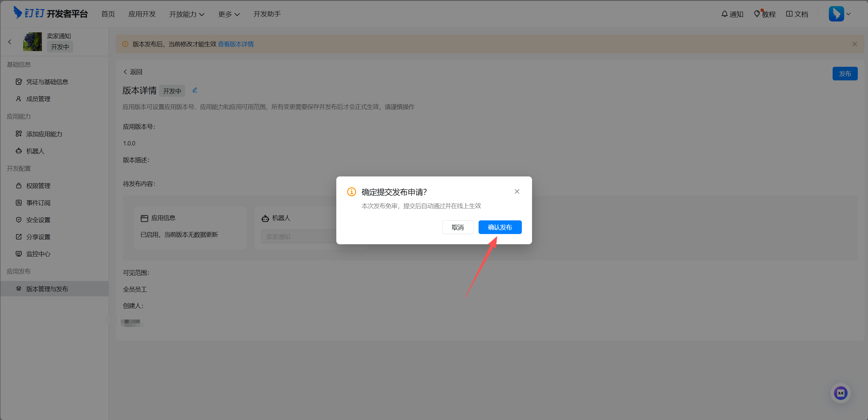Screen dimensions: 868x420
Task: Click the sidebar back arrow icon
Action: [10, 42]
